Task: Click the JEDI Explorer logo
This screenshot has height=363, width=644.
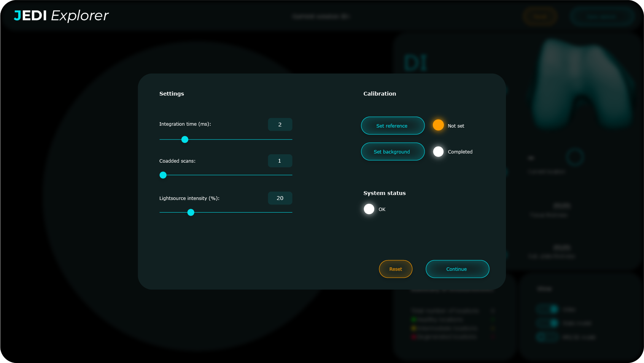Action: 61,16
